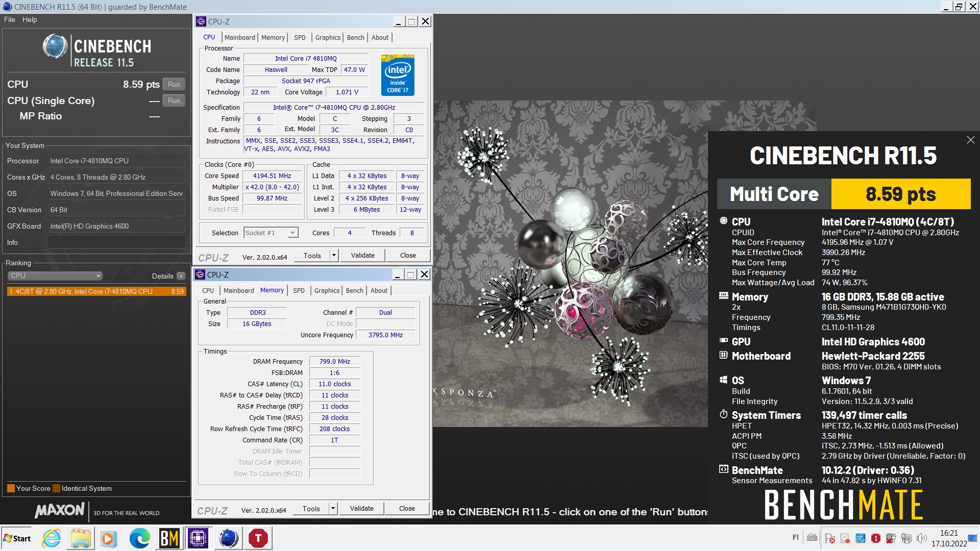
Task: Open Windows Explorer folder icon in taskbar
Action: click(x=80, y=538)
